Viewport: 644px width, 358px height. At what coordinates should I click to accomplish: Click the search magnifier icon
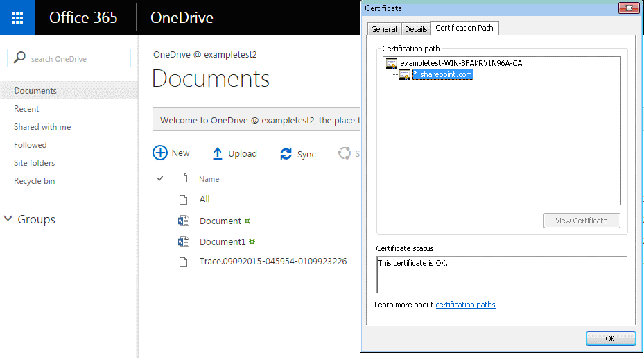[19, 58]
